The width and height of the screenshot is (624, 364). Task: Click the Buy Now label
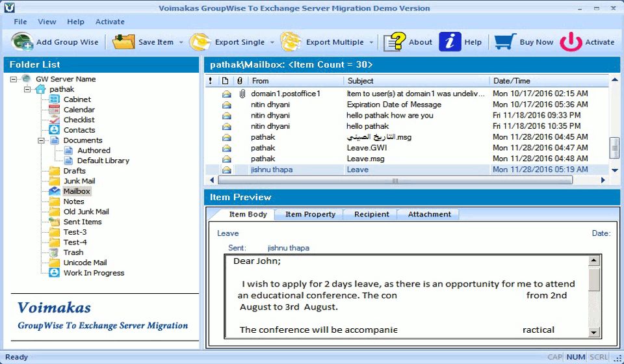536,42
